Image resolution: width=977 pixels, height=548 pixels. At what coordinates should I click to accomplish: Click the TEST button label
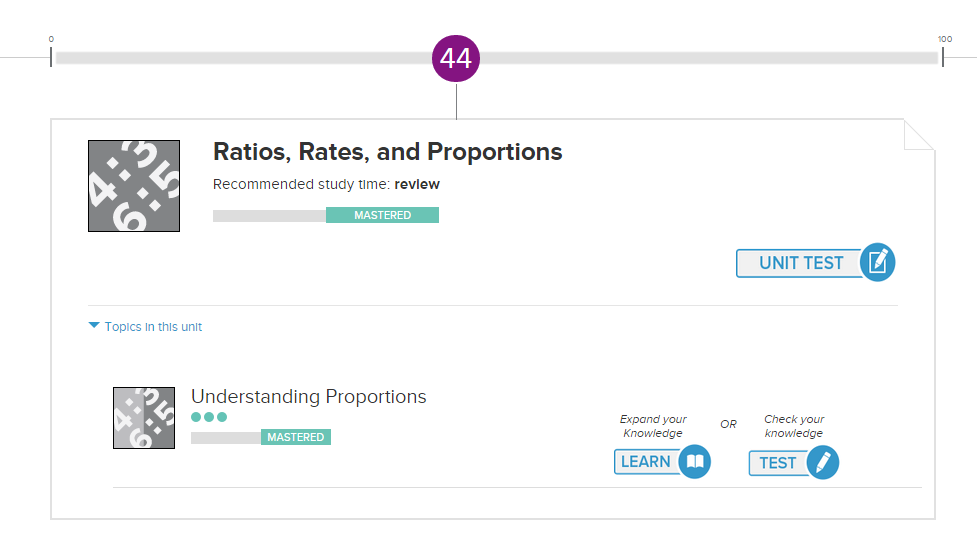[x=778, y=463]
